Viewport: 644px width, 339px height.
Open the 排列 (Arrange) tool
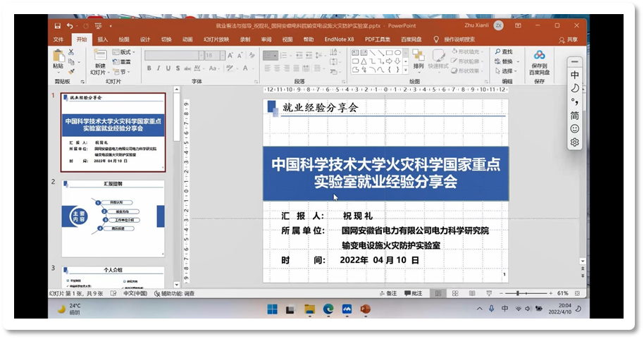click(419, 58)
